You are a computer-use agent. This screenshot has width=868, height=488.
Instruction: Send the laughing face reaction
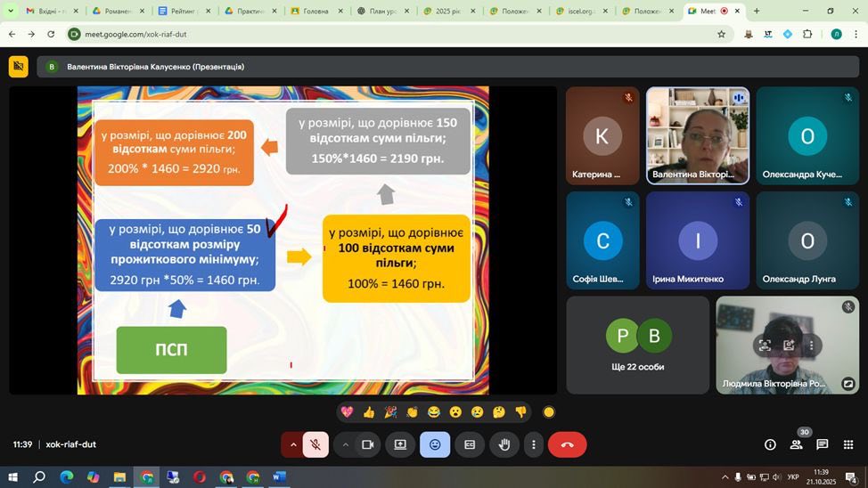[x=434, y=412]
